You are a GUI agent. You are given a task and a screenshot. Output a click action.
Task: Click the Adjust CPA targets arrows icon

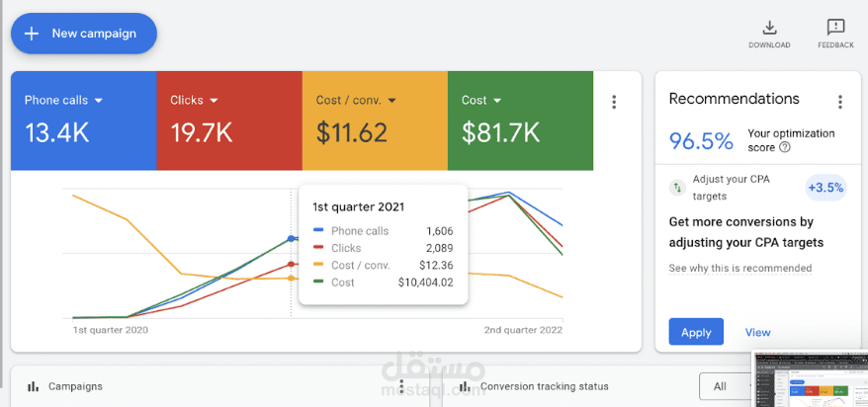676,188
